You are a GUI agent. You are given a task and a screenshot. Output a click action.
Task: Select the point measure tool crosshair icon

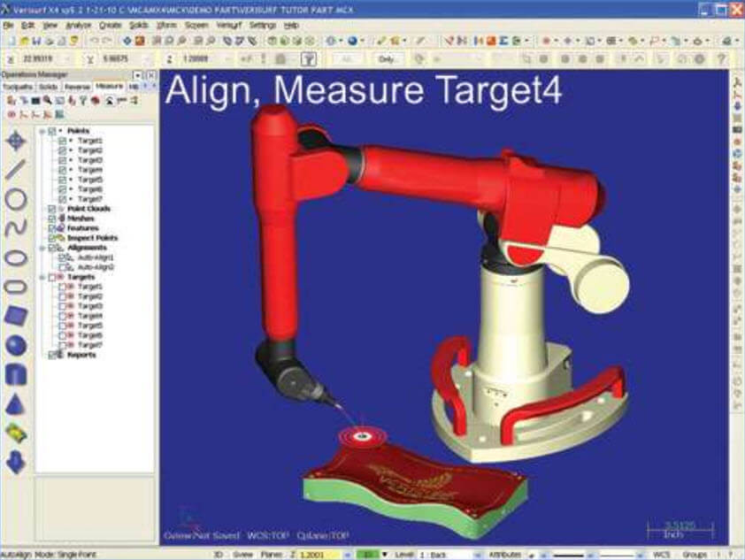(x=16, y=141)
